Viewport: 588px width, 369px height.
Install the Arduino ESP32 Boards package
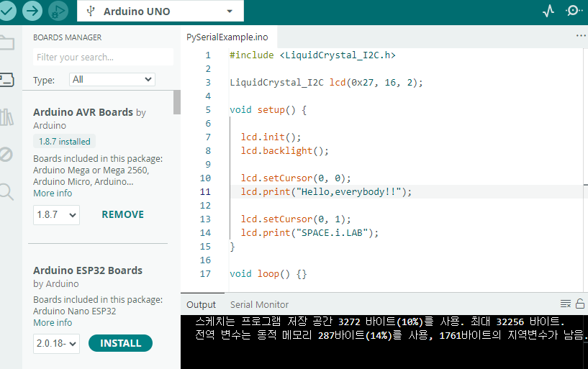[120, 343]
